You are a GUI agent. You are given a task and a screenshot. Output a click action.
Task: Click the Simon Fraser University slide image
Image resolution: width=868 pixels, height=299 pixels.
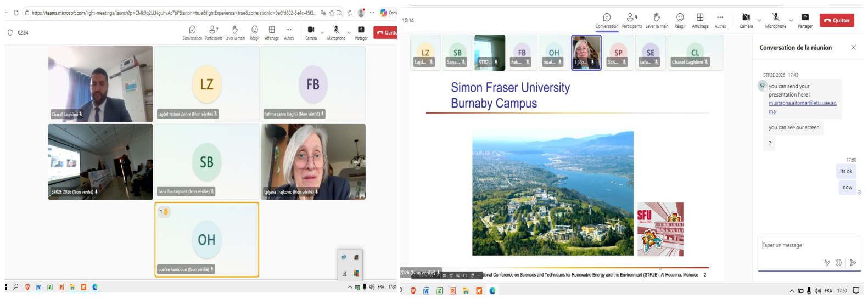pyautogui.click(x=553, y=193)
